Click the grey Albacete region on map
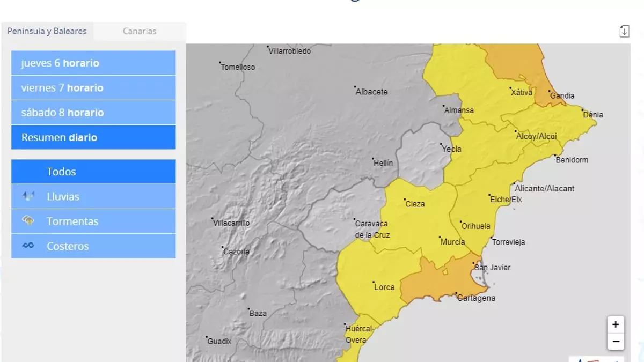The image size is (644, 362). [343, 118]
